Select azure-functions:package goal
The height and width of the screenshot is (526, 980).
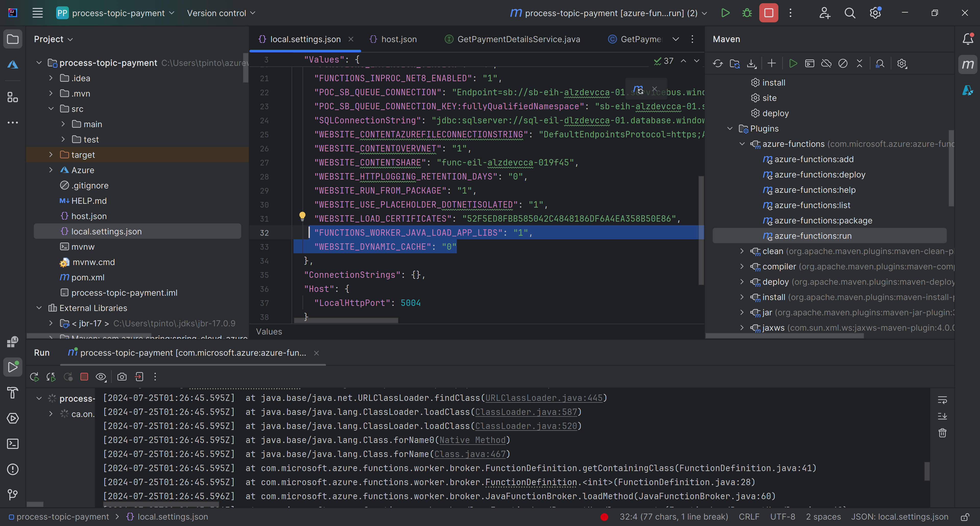(x=823, y=220)
